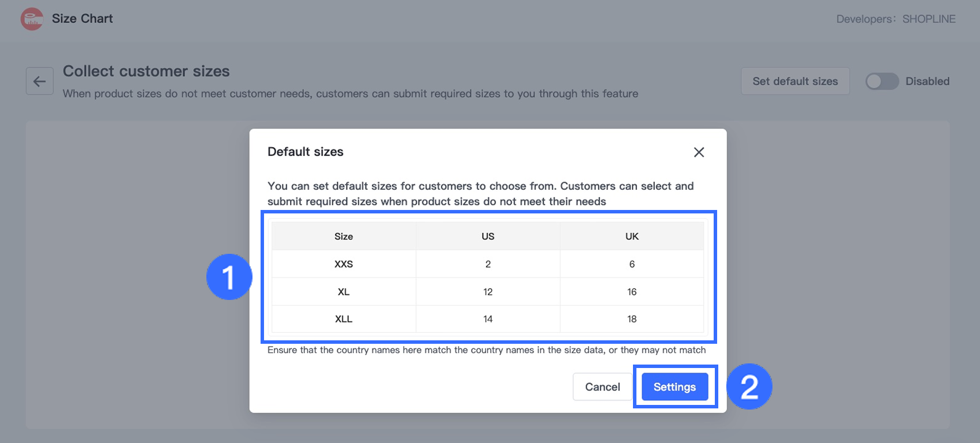Close the Default sizes dialog with X
This screenshot has height=443, width=980.
click(x=699, y=152)
